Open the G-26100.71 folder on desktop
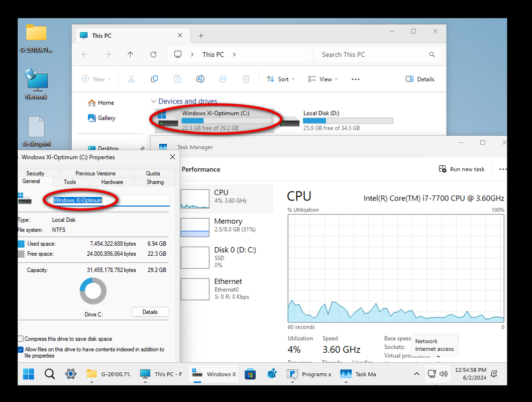 tap(36, 38)
